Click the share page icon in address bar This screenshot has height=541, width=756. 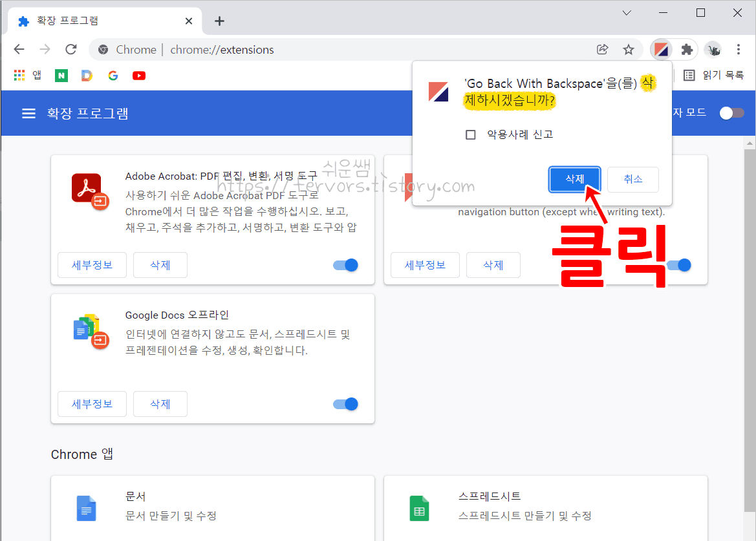click(602, 49)
